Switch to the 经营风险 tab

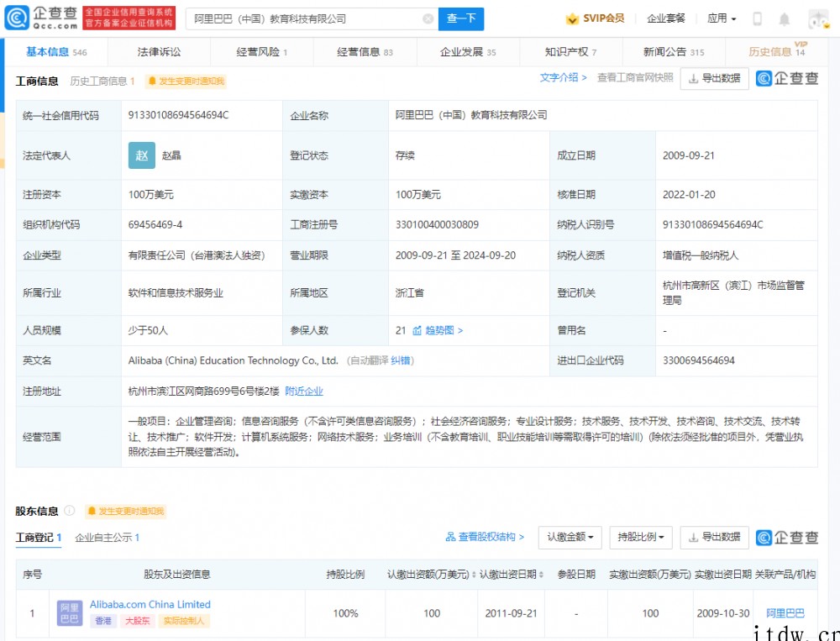click(261, 52)
